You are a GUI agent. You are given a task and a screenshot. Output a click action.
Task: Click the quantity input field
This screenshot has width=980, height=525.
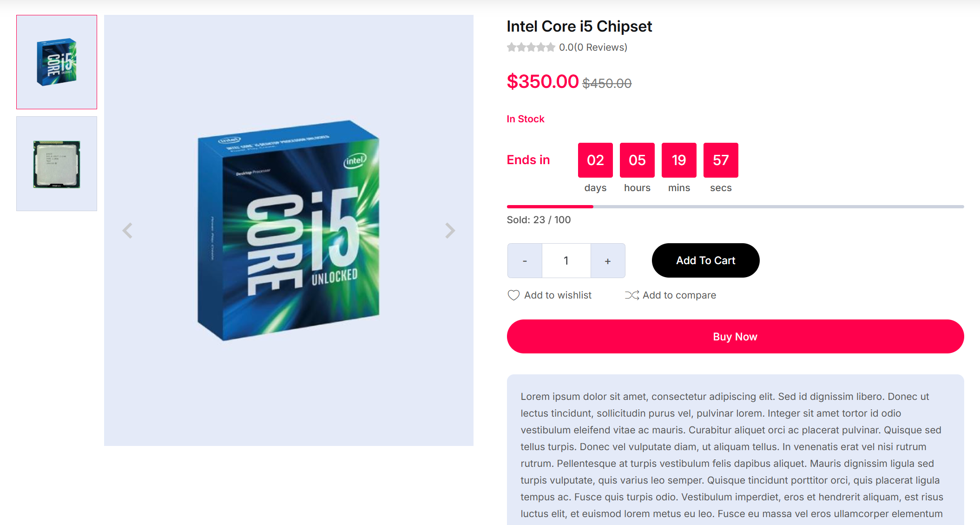(566, 261)
